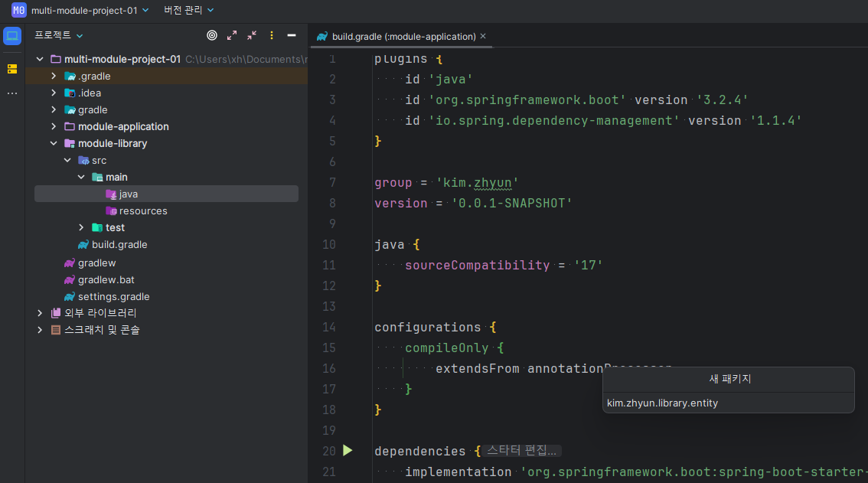
Task: Click the java source folder icon
Action: (111, 194)
